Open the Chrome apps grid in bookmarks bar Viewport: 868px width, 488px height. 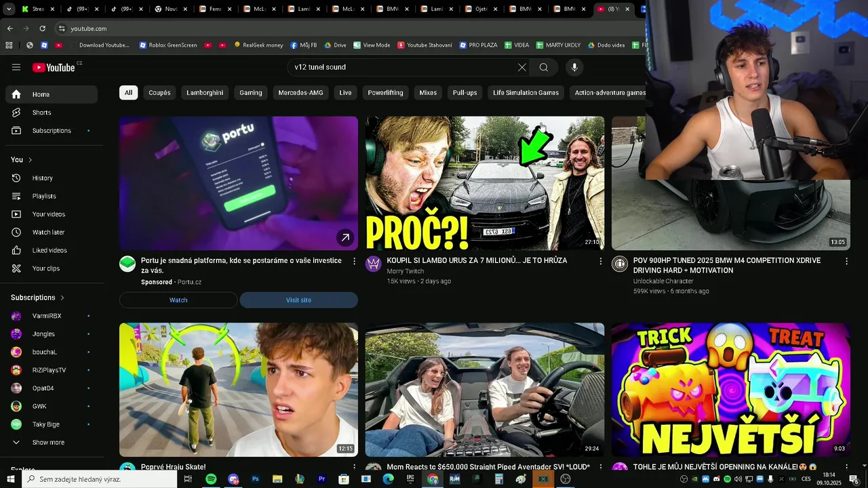coord(9,45)
